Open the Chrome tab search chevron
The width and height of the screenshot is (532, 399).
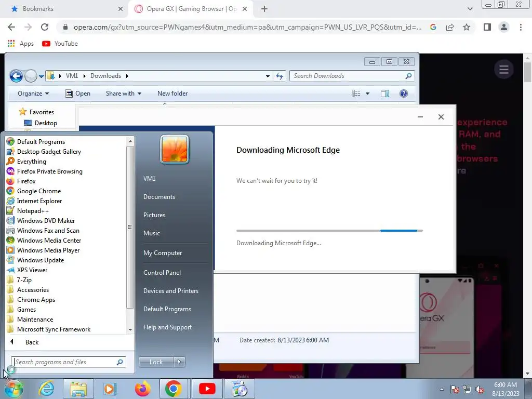(x=470, y=9)
